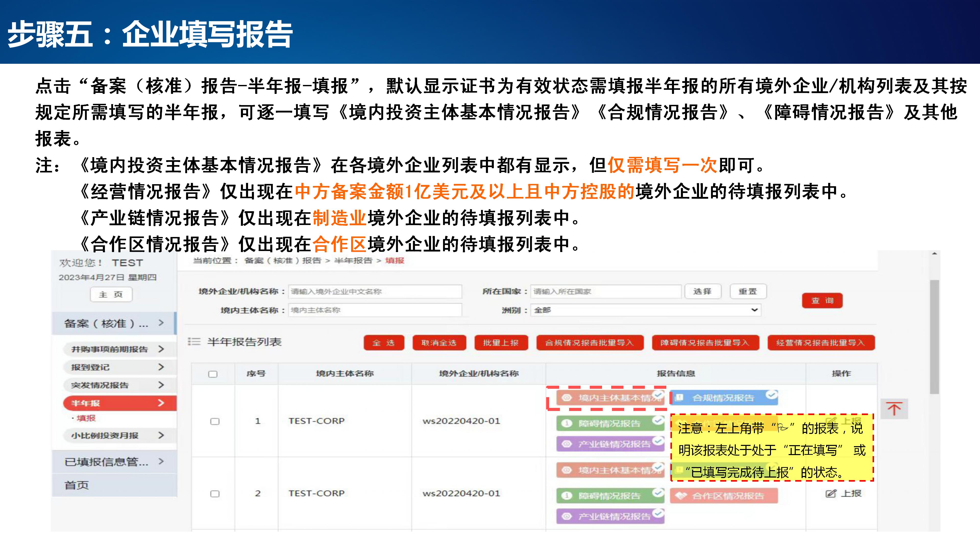Viewport: 980px width, 551px height.
Task: Click the 批量上报 button
Action: click(501, 343)
